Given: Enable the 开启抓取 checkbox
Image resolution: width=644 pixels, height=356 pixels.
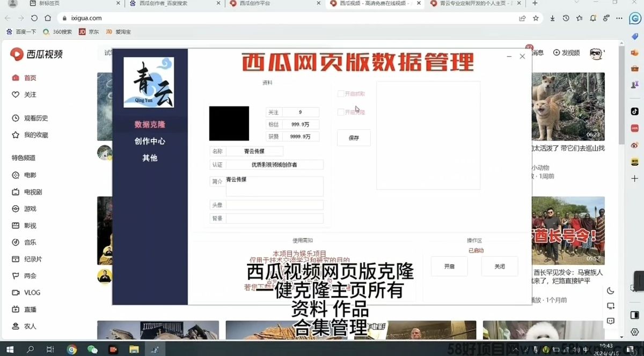Looking at the screenshot, I should pyautogui.click(x=341, y=94).
